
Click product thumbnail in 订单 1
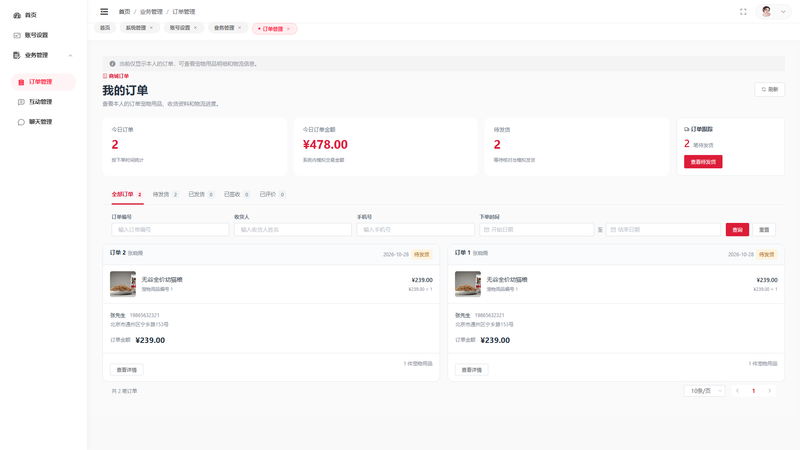click(468, 284)
